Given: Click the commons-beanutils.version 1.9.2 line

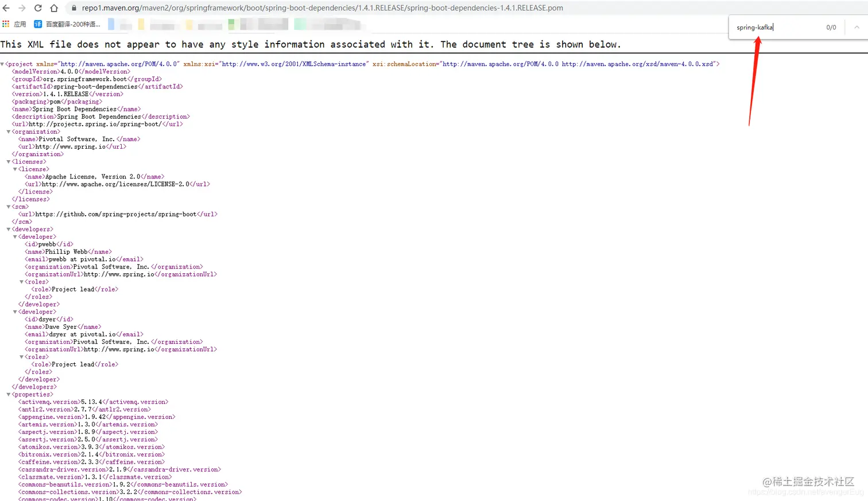Looking at the screenshot, I should 123,484.
